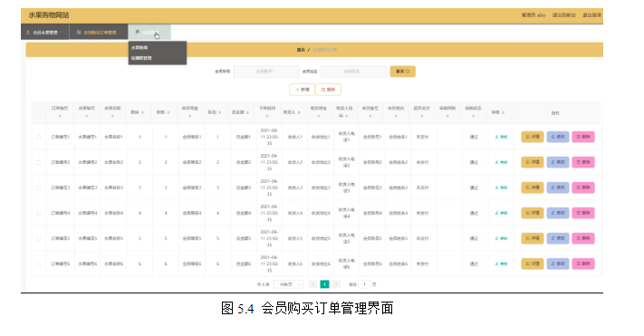Sort by 下单时间 column arrows

[x=267, y=117]
